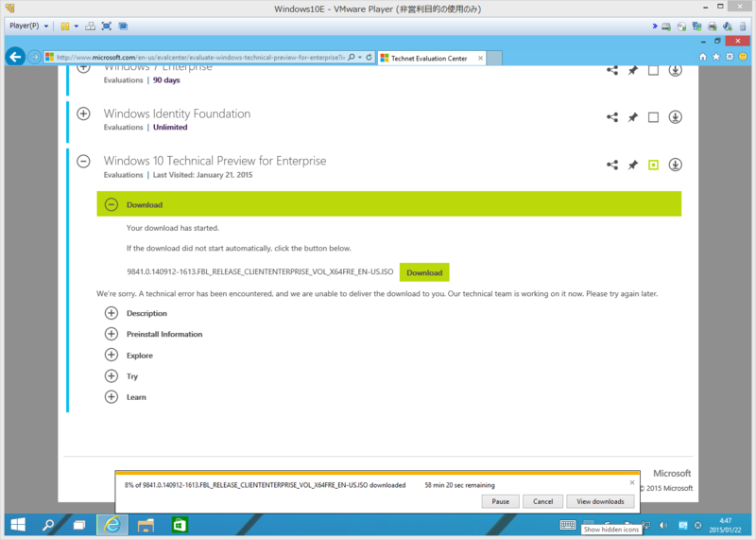Check the Windows Identity Foundation selection box
Viewport: 756px width, 540px height.
click(x=653, y=117)
